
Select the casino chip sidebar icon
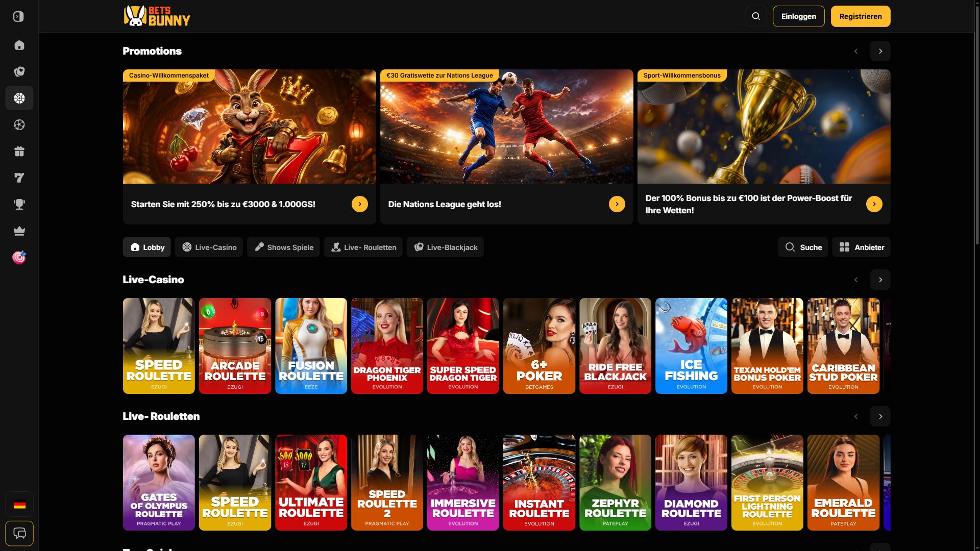[19, 98]
